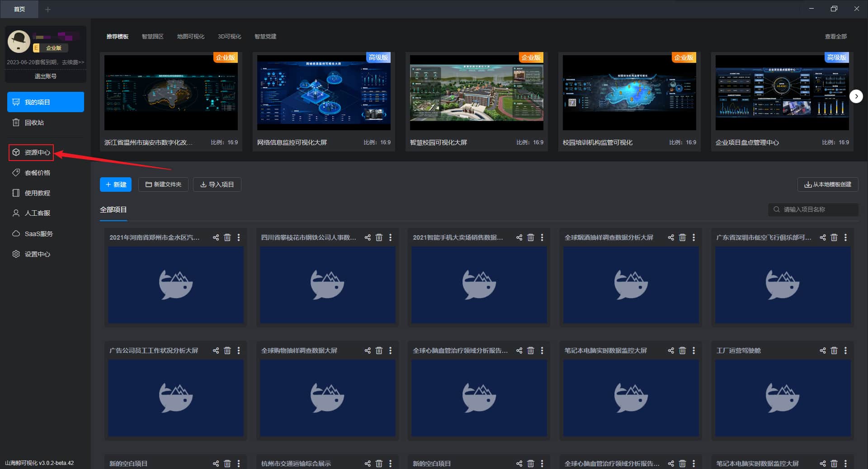The width and height of the screenshot is (868, 469).
Task: Click the user avatar picture
Action: (19, 42)
